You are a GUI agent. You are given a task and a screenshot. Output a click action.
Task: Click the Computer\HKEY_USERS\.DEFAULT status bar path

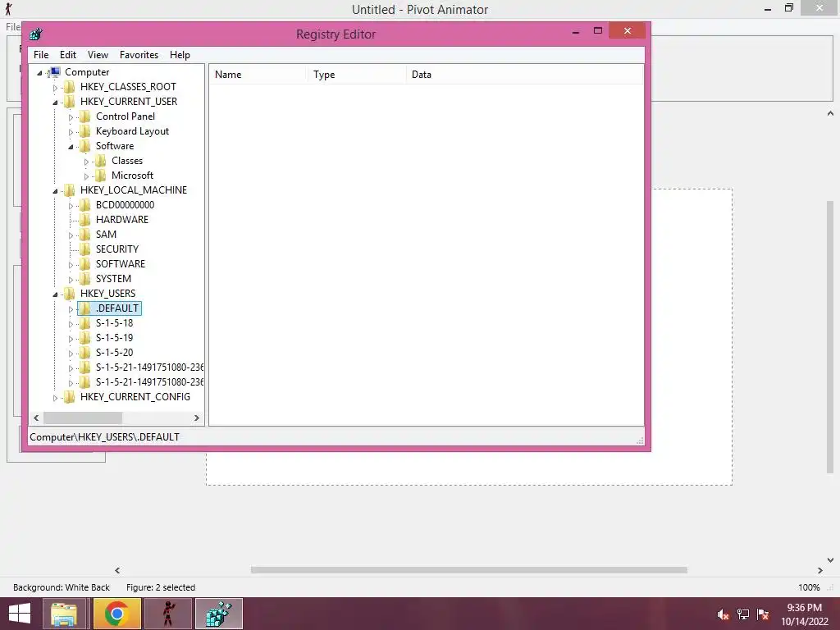104,437
